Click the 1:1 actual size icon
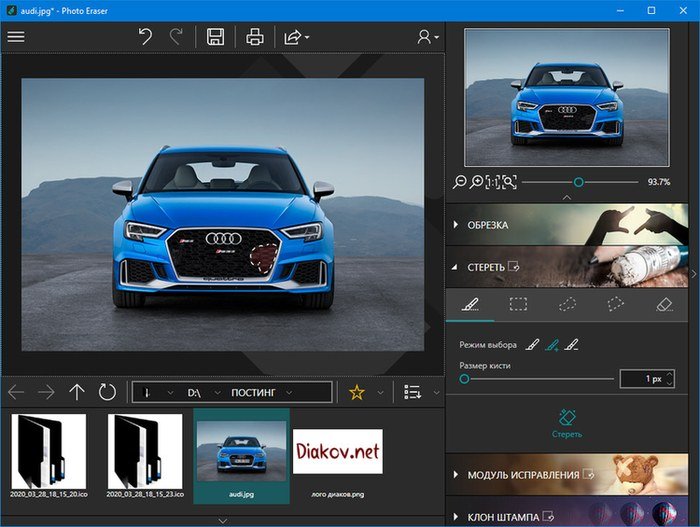The height and width of the screenshot is (527, 700). tap(492, 182)
